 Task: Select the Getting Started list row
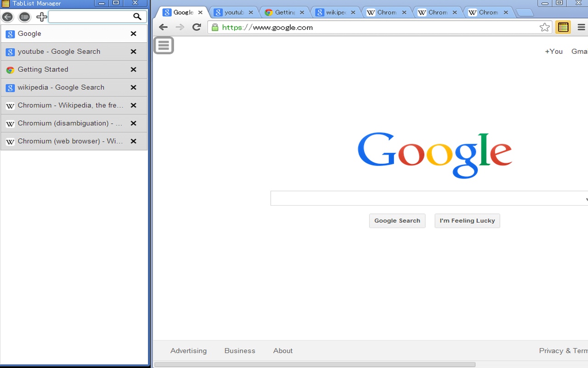74,69
